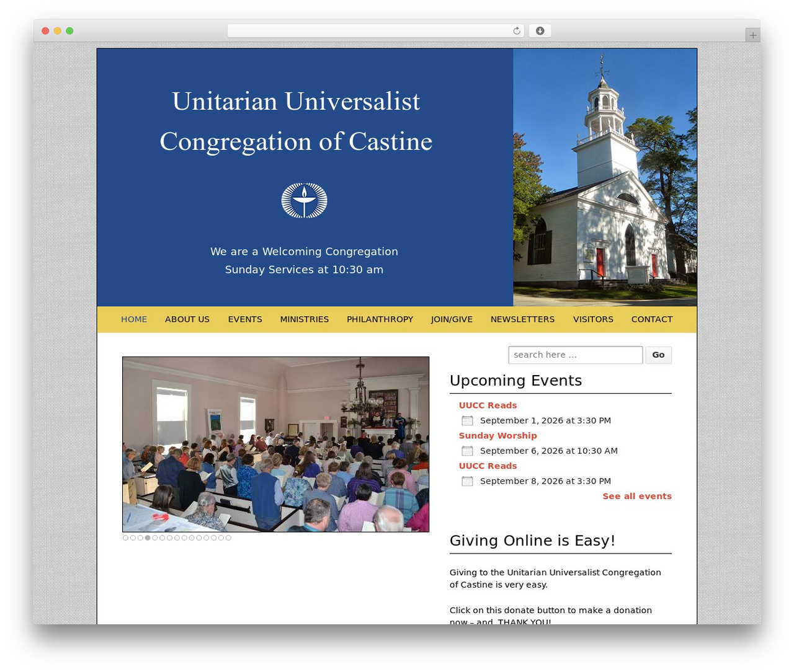This screenshot has height=672, width=794.
Task: Open the ABOUT US menu
Action: (187, 319)
